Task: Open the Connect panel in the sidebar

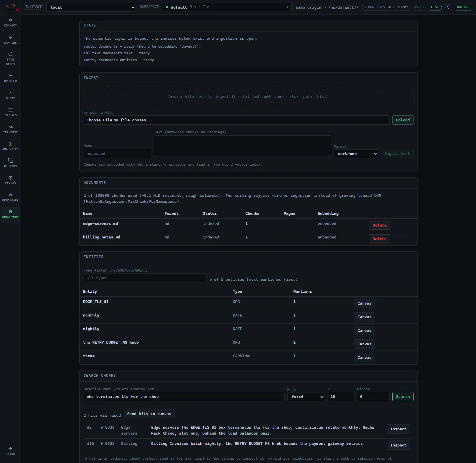Action: pos(10,22)
